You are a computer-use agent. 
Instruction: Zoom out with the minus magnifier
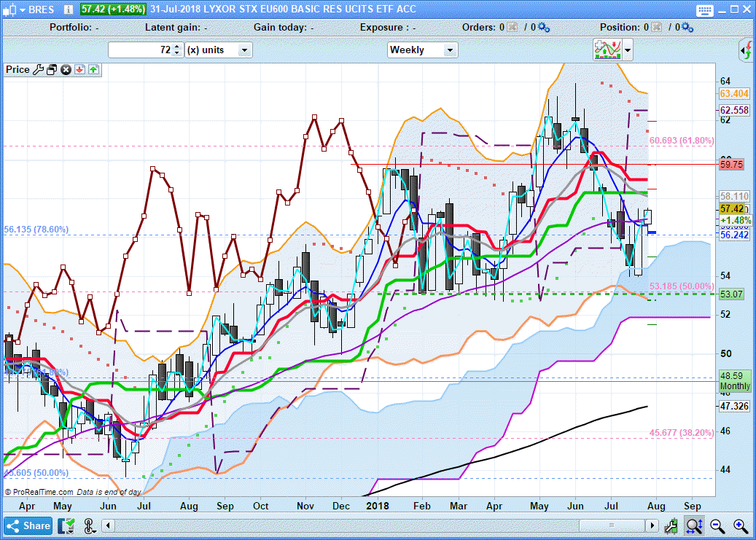[x=717, y=525]
